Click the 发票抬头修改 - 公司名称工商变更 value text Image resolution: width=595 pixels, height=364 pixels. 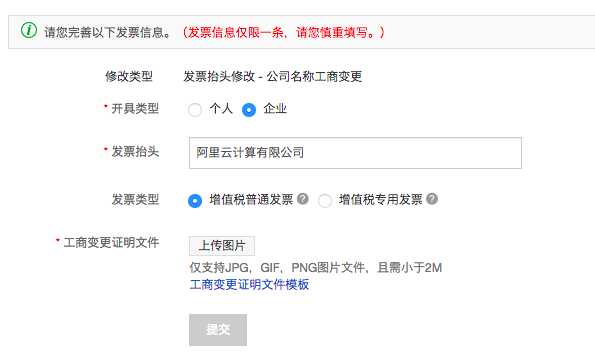(x=272, y=76)
